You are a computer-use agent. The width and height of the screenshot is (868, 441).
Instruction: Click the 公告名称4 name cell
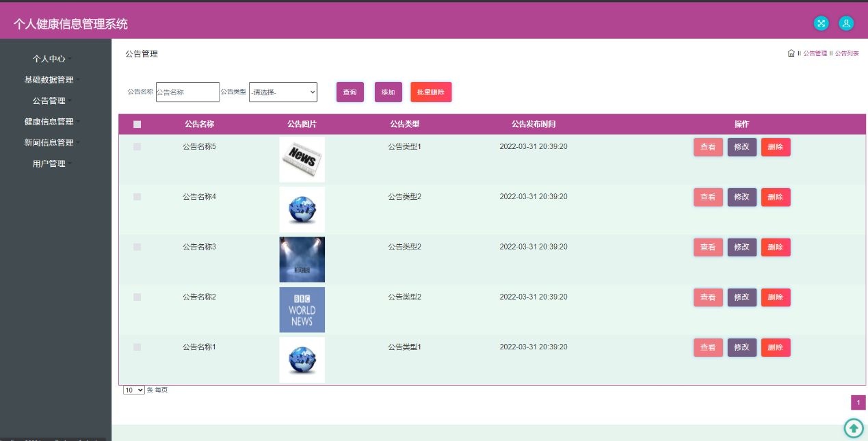(x=199, y=197)
